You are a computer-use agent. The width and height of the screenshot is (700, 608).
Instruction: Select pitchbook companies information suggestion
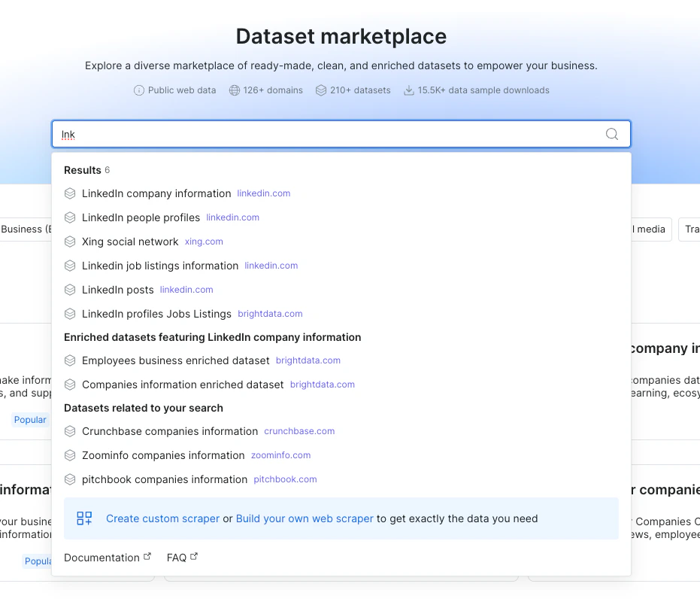point(165,479)
